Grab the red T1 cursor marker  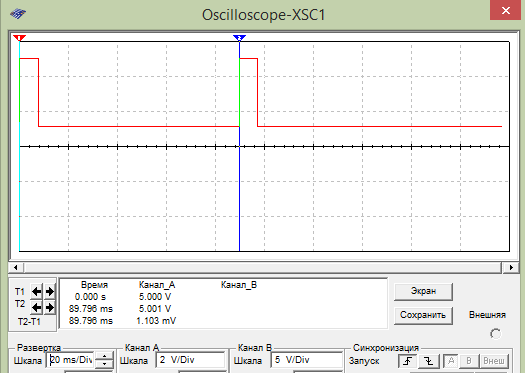click(19, 38)
